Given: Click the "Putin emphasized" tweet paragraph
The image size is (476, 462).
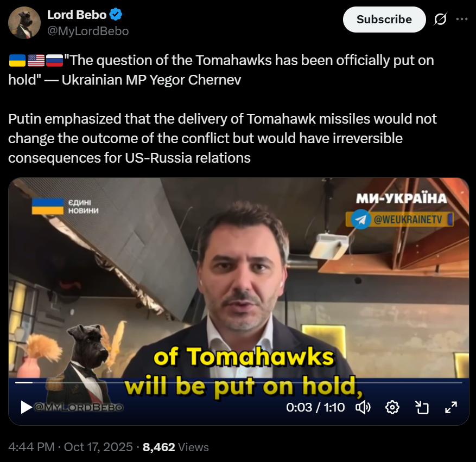Looking at the screenshot, I should pos(222,138).
